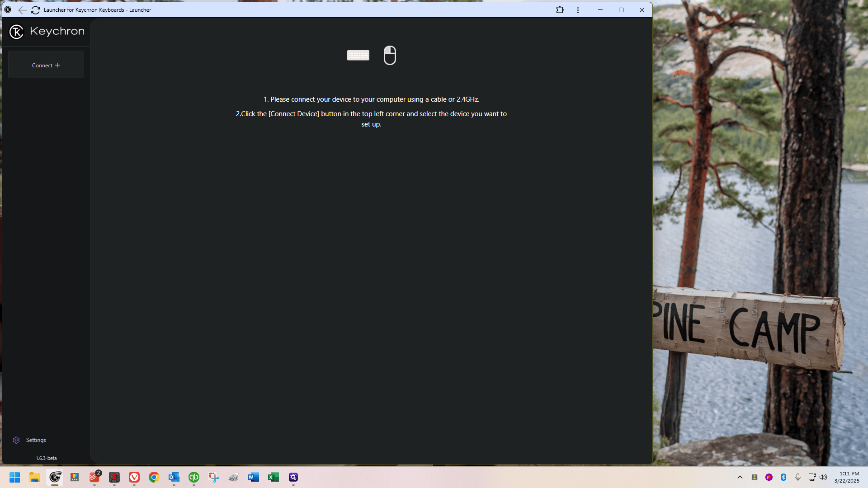
Task: Maximize the Keychron Launcher window
Action: click(x=621, y=10)
